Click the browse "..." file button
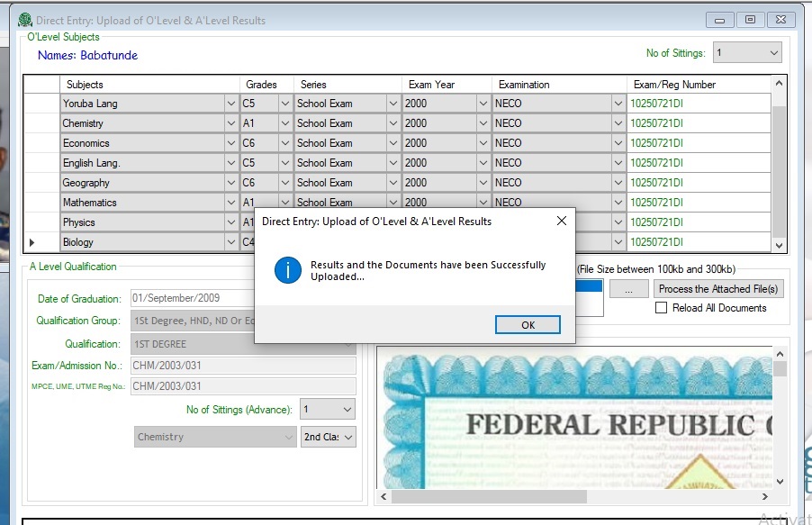The width and height of the screenshot is (812, 525). tap(628, 289)
